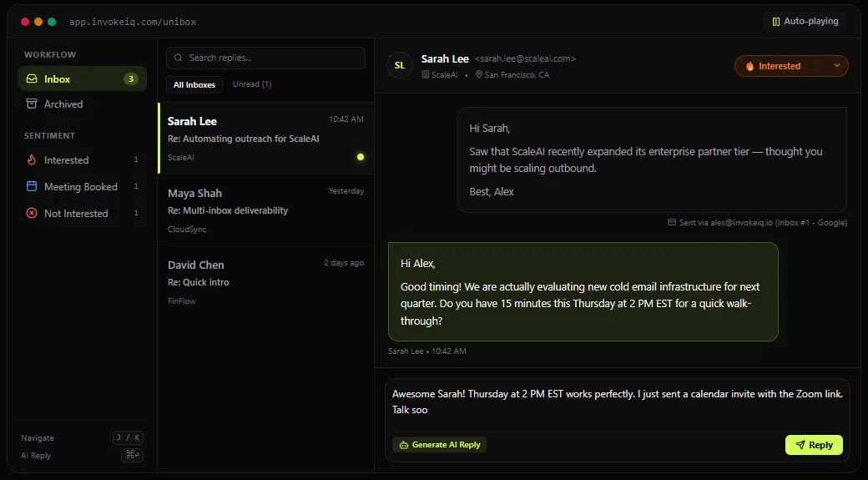Click the 'San Francisco, CA' location text

pyautogui.click(x=517, y=75)
